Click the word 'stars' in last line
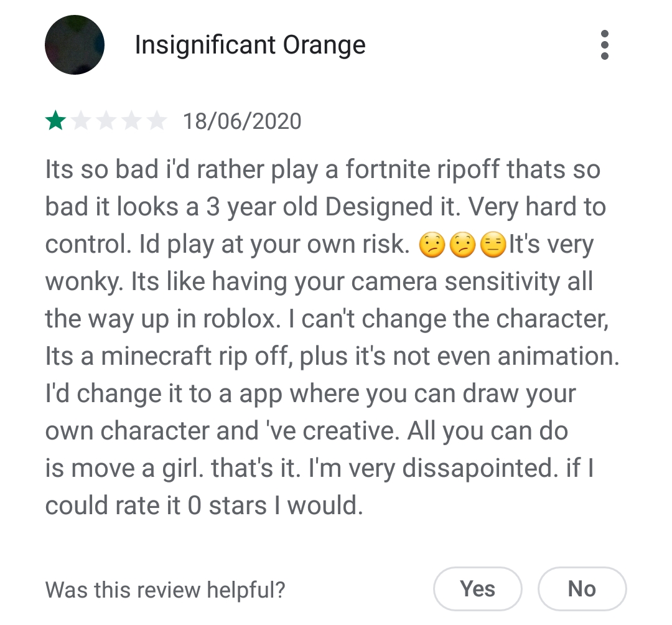The height and width of the screenshot is (625, 672). (x=238, y=505)
